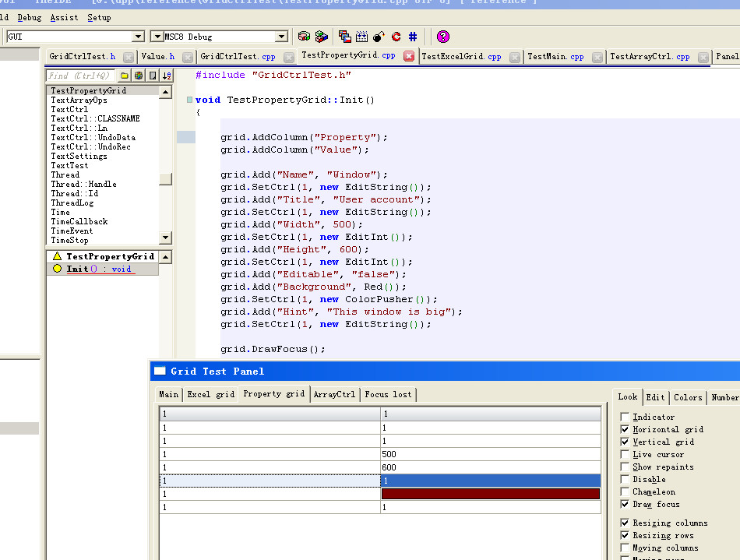Click the Find (Ctrl+Q) search field
Image resolution: width=740 pixels, height=560 pixels.
[80, 76]
